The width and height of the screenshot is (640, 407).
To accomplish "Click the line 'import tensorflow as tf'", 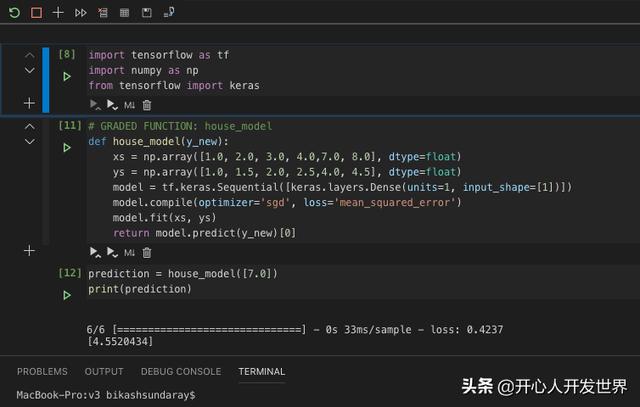I will pyautogui.click(x=159, y=55).
